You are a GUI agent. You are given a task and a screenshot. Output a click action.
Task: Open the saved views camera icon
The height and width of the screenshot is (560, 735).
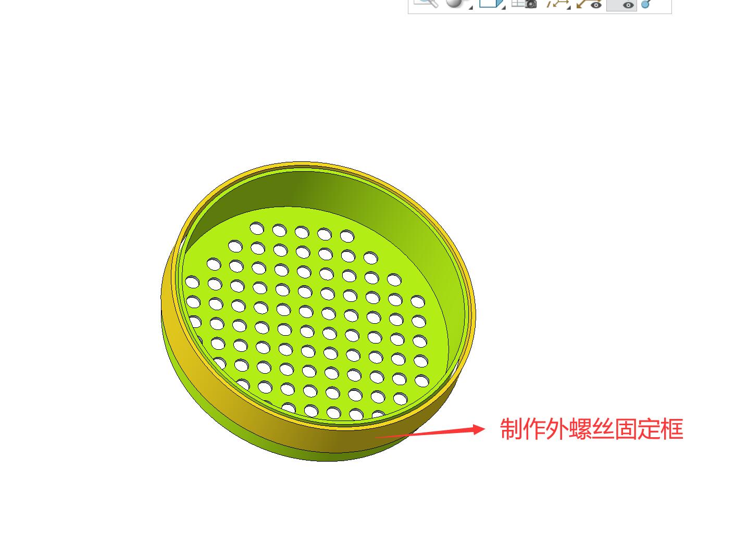pyautogui.click(x=525, y=3)
